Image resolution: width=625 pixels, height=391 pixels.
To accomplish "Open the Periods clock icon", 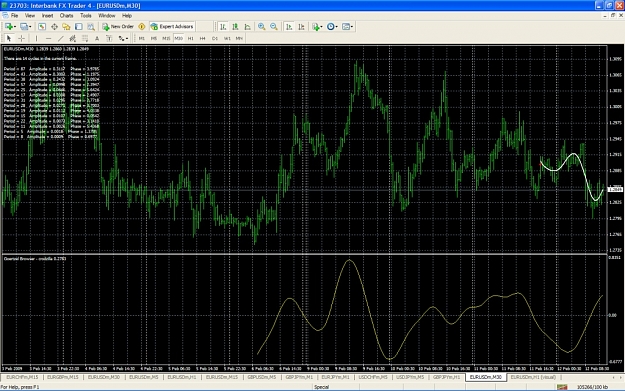I will pos(330,27).
